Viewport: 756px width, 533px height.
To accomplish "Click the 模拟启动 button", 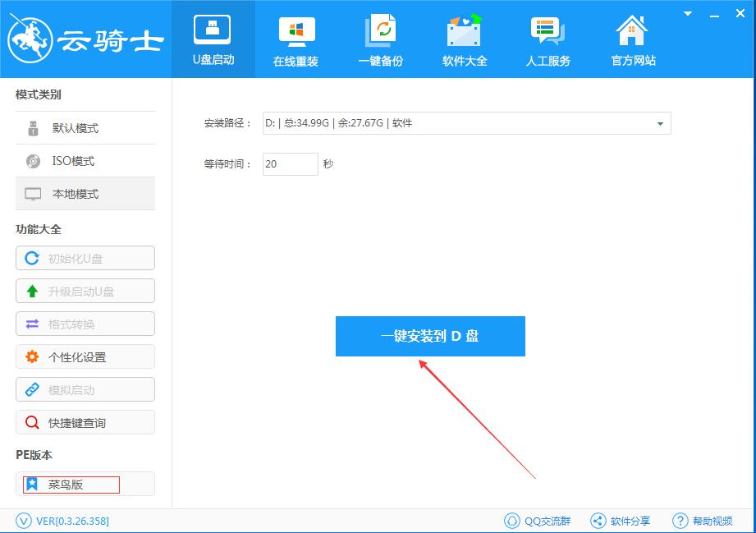I will click(85, 389).
